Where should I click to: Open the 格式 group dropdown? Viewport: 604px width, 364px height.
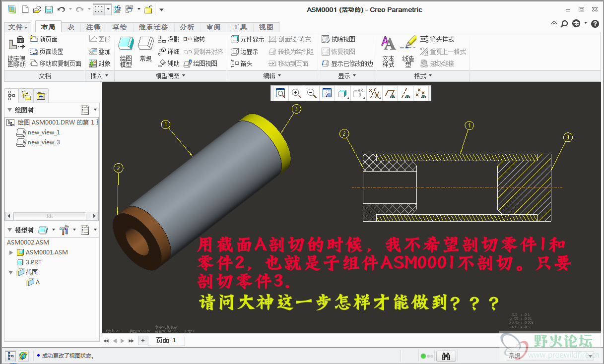click(423, 76)
